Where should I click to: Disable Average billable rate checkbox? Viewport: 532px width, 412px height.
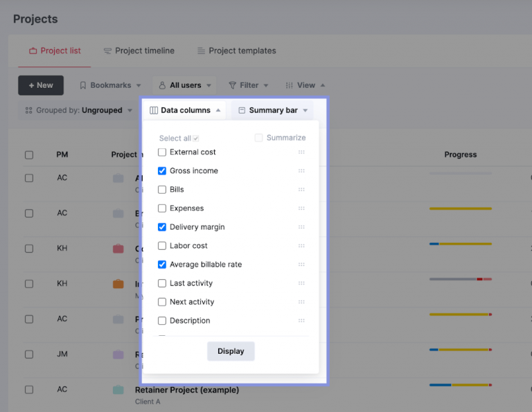(x=162, y=265)
